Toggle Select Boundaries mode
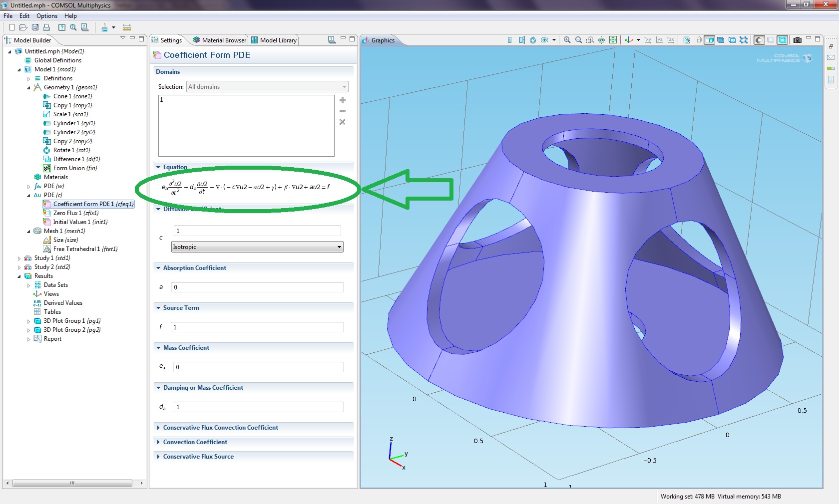The height and width of the screenshot is (504, 839). coord(721,40)
